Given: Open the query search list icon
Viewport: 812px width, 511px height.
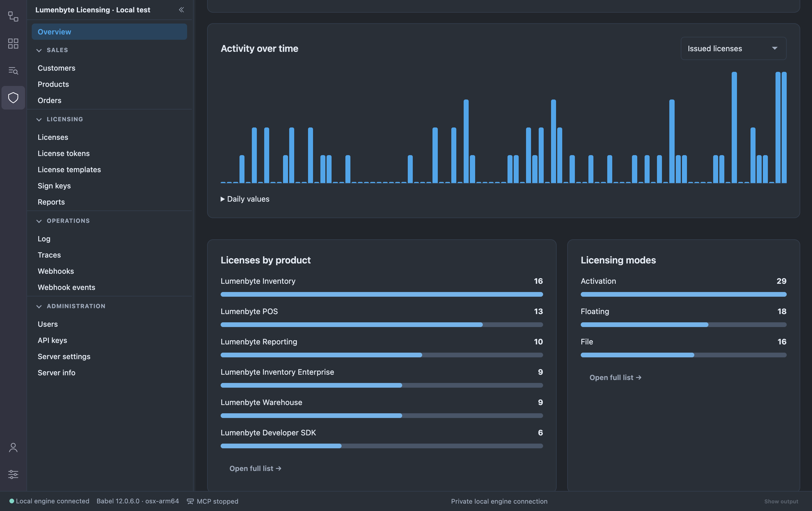Looking at the screenshot, I should tap(13, 70).
